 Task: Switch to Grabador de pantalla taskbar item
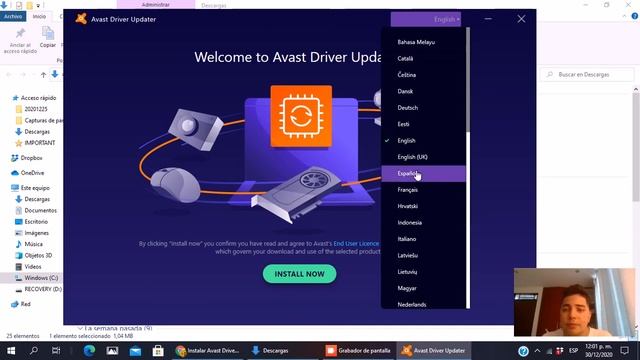(358, 351)
